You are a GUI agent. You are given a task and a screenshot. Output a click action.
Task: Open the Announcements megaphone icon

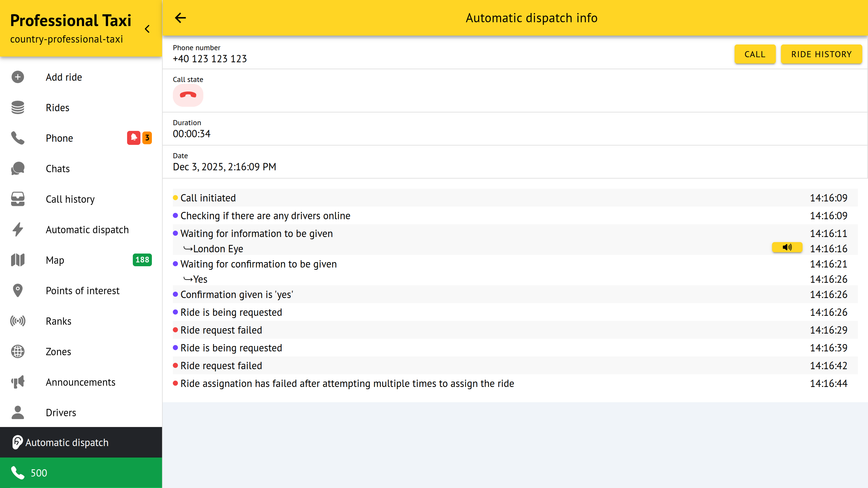click(x=17, y=382)
